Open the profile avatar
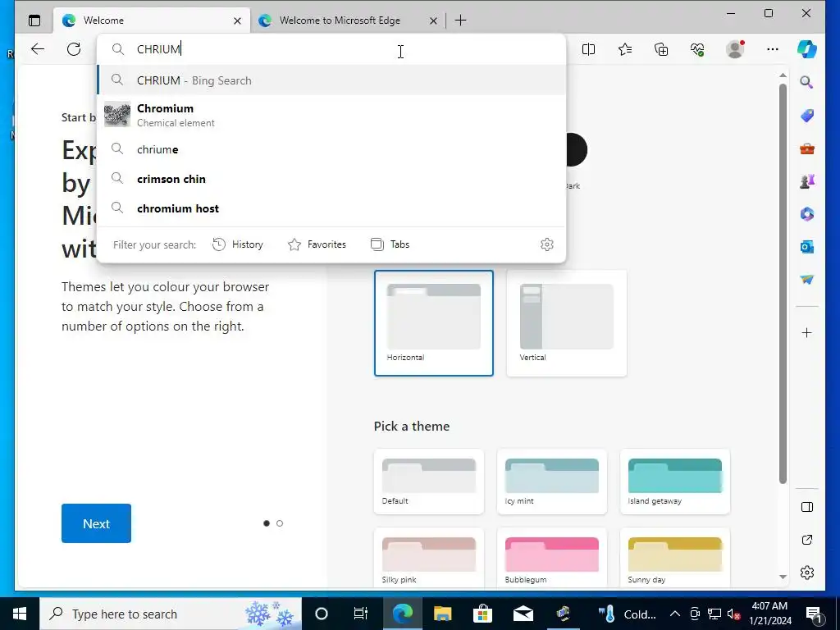 (x=734, y=49)
